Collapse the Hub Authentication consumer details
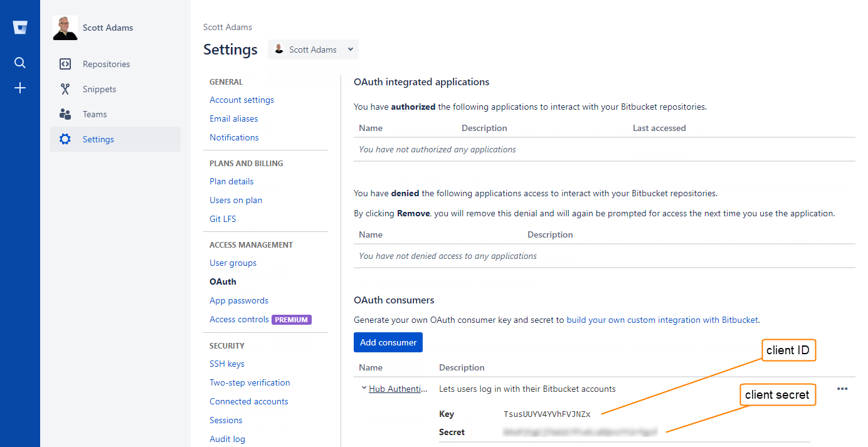 point(364,388)
